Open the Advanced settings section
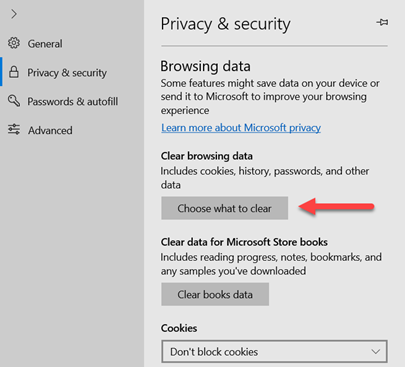Image resolution: width=405 pixels, height=367 pixels. [50, 130]
